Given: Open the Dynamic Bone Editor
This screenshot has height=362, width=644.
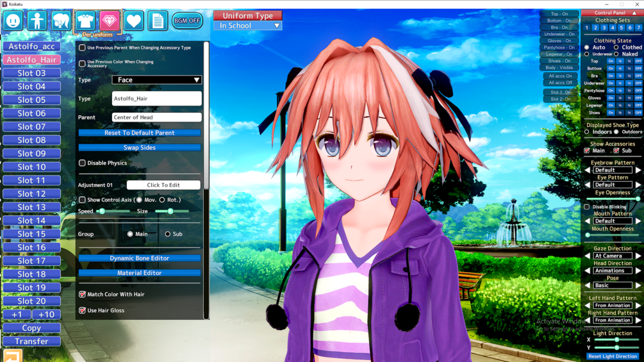Looking at the screenshot, I should pos(140,258).
